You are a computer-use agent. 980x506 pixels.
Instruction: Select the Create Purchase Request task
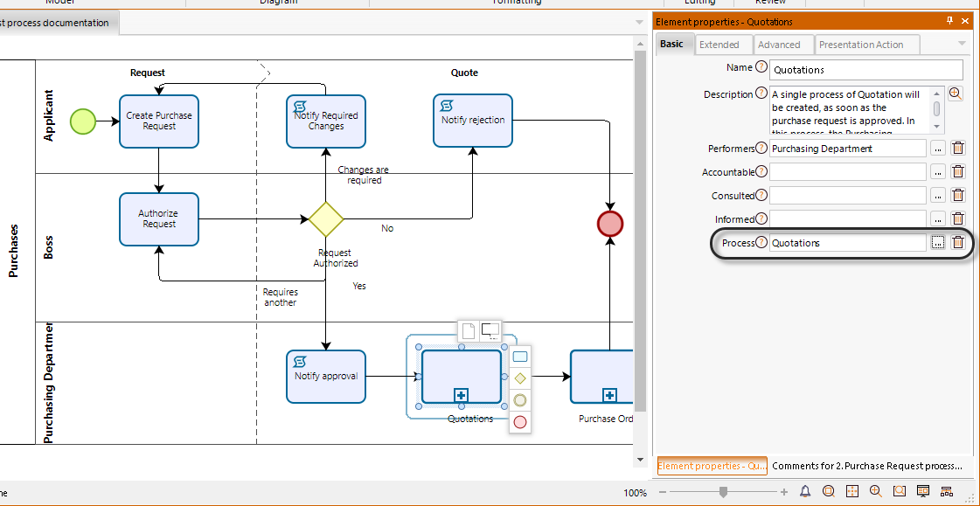[x=159, y=121]
